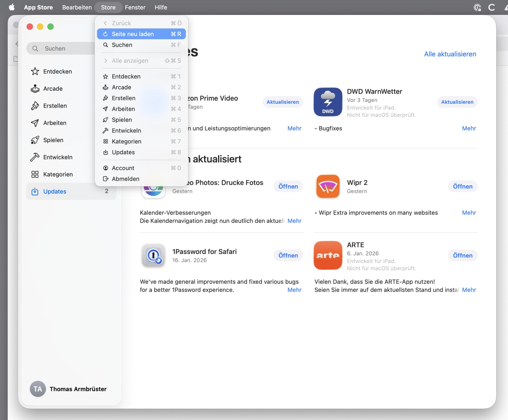The width and height of the screenshot is (508, 420).
Task: Expand 'Alle anzeigen' in the Store menu
Action: click(130, 61)
